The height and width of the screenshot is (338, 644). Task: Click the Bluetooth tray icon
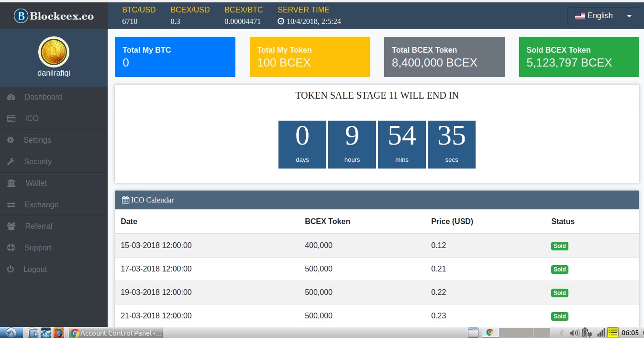(561, 333)
